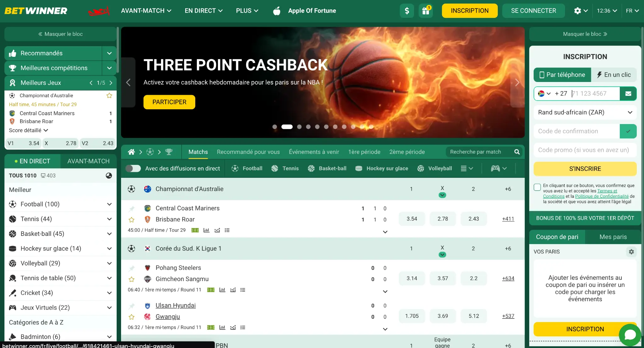The width and height of the screenshot is (644, 348).
Task: Expand Recommandés section
Action: click(x=109, y=53)
